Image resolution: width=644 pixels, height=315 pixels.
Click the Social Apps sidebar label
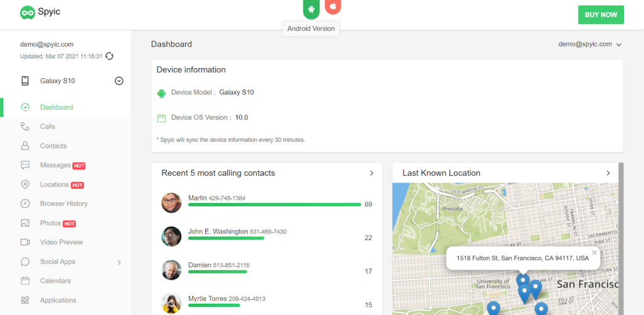(x=57, y=261)
